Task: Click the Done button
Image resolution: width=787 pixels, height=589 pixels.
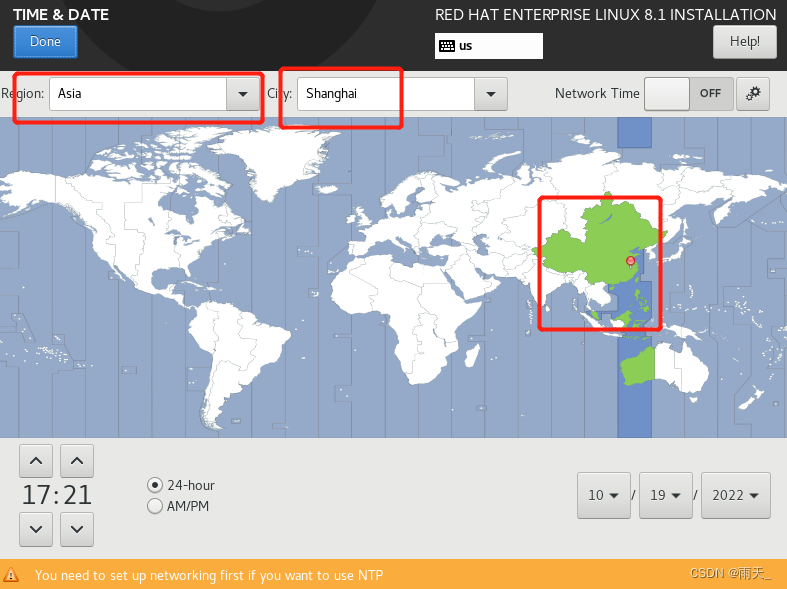Action: point(45,42)
